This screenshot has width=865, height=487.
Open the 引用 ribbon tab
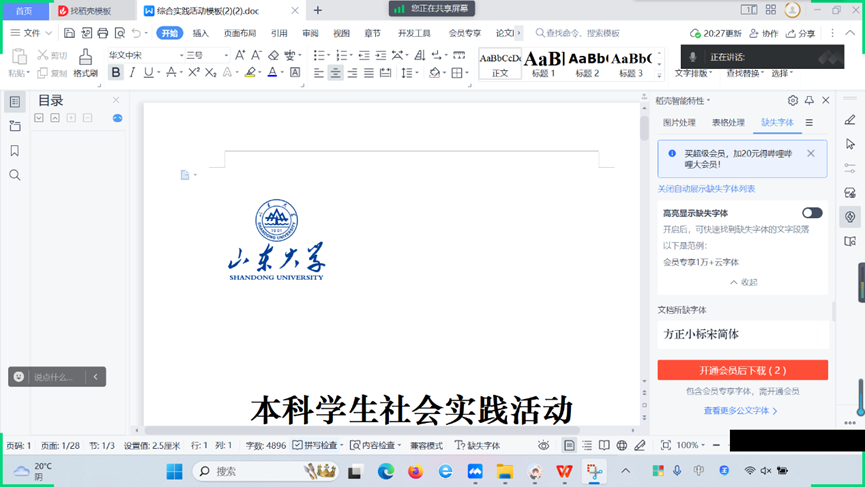pyautogui.click(x=279, y=33)
